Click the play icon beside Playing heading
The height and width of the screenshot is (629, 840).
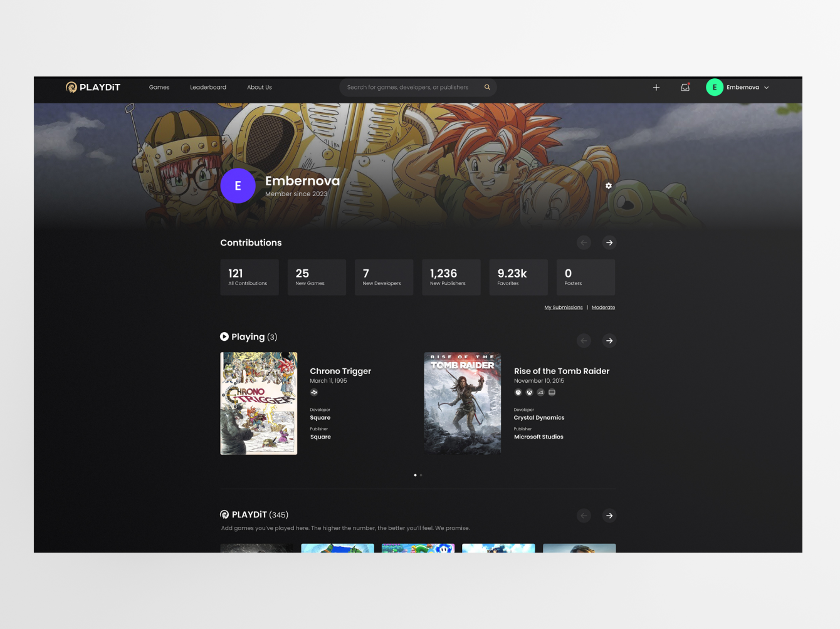pos(224,336)
